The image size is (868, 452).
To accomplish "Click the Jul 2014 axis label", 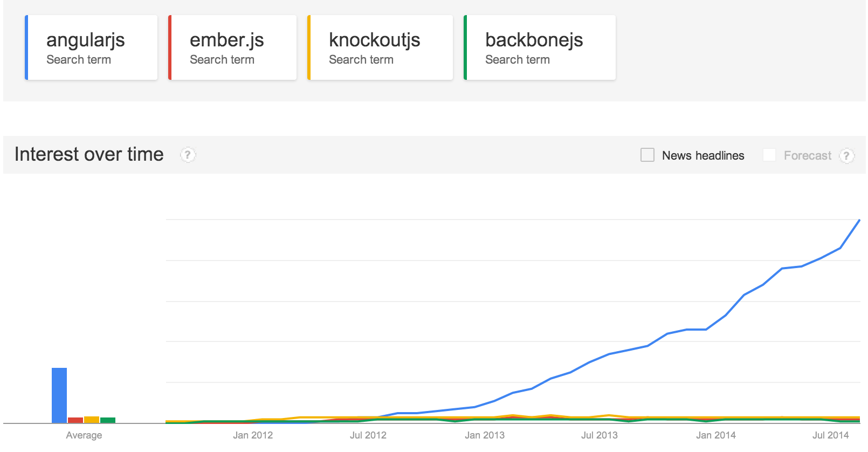I will pyautogui.click(x=831, y=435).
